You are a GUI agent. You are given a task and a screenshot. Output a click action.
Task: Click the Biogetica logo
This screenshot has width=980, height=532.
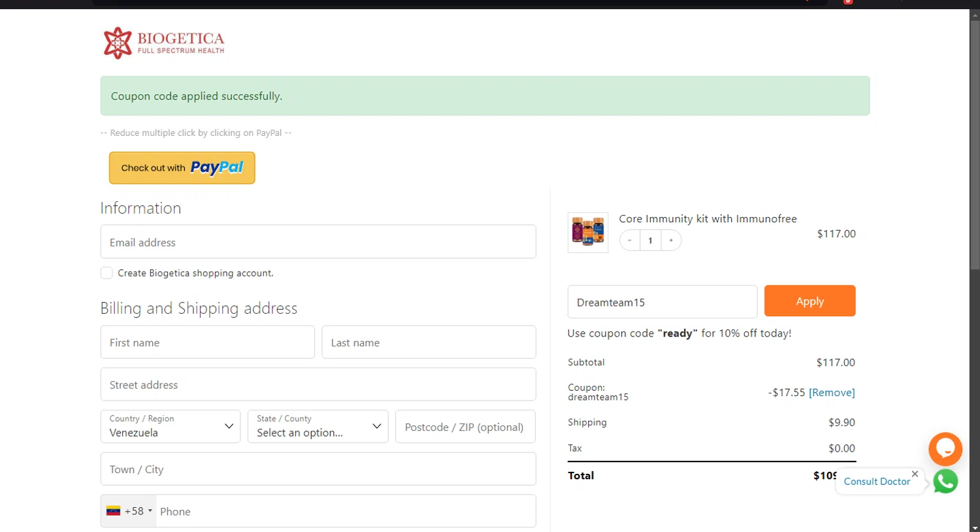[x=164, y=43]
